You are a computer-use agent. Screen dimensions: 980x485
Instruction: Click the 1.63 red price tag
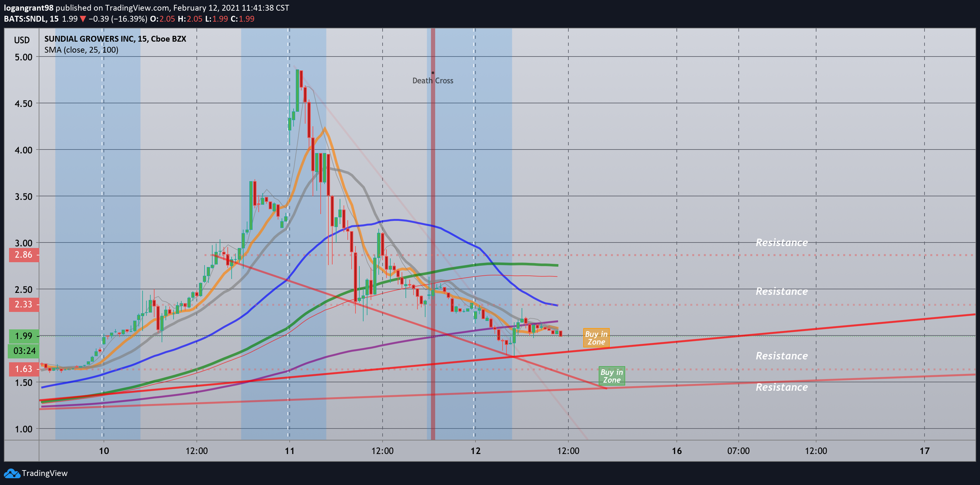24,369
